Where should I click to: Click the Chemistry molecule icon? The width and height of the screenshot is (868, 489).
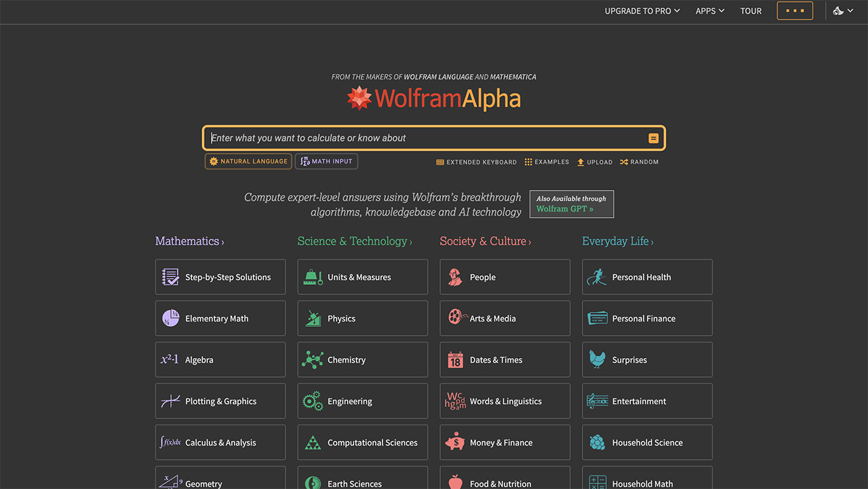tap(313, 359)
